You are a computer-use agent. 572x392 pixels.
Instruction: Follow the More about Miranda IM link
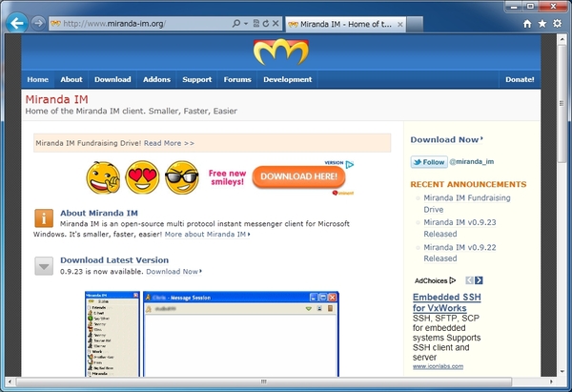(207, 235)
